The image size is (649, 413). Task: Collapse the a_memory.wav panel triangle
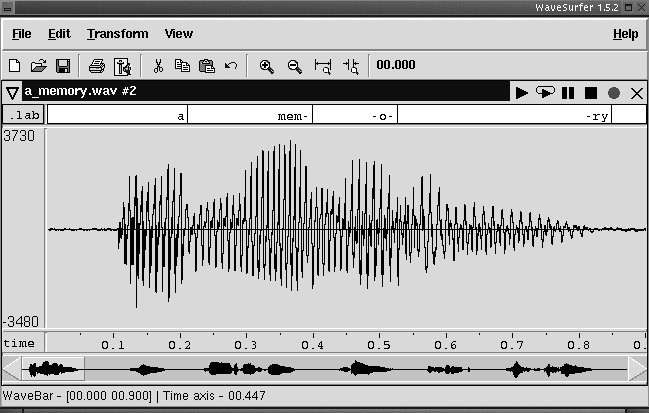(x=12, y=92)
